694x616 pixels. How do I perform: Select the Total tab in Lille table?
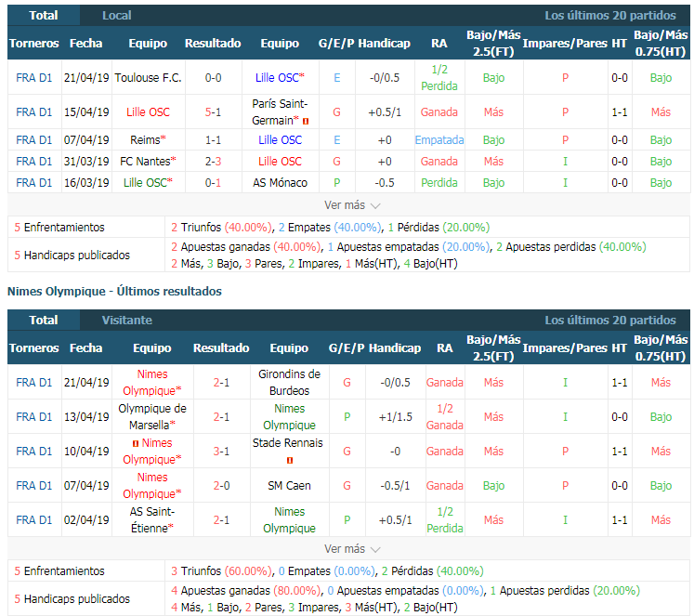point(44,16)
